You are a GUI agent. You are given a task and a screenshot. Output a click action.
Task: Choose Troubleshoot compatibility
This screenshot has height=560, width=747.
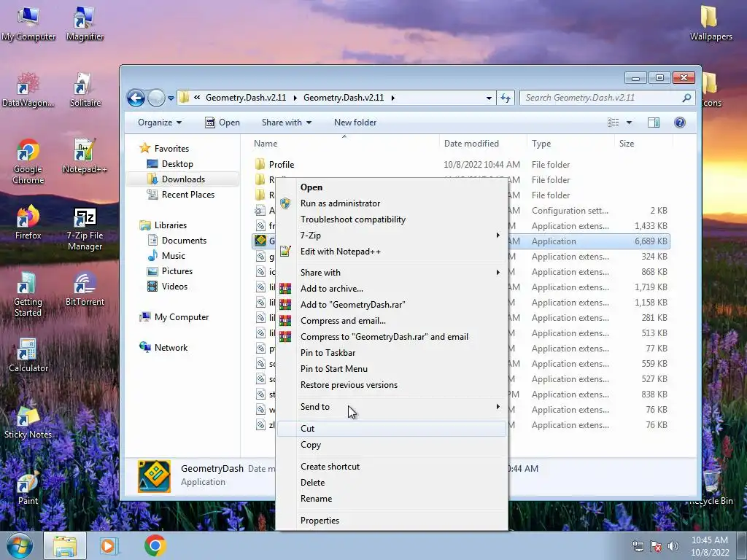(x=392, y=219)
